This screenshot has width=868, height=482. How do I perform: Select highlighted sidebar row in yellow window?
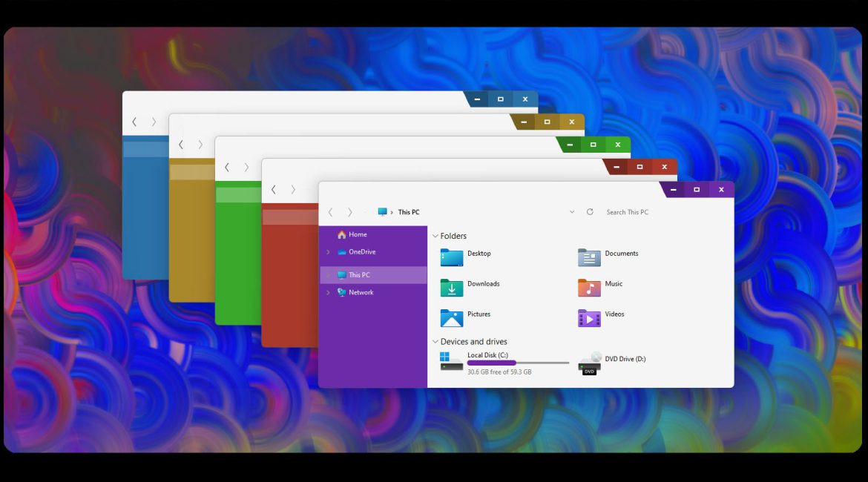pos(192,172)
